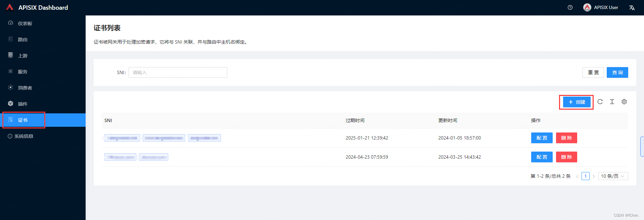This screenshot has height=220, width=644.
Task: Open the column settings gear icon
Action: (x=624, y=102)
